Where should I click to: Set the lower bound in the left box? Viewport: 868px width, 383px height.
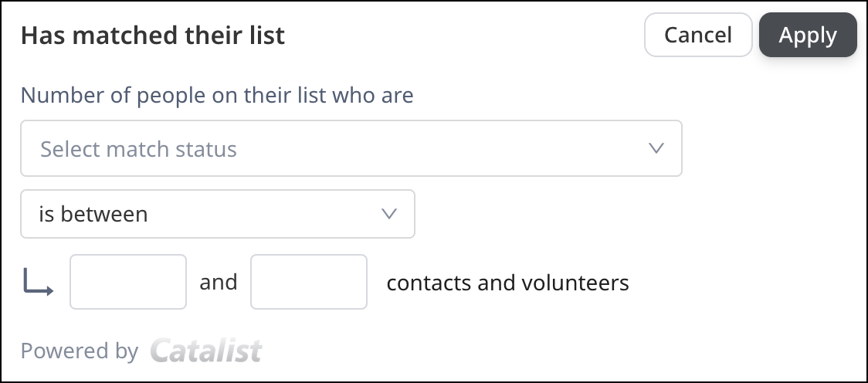128,282
